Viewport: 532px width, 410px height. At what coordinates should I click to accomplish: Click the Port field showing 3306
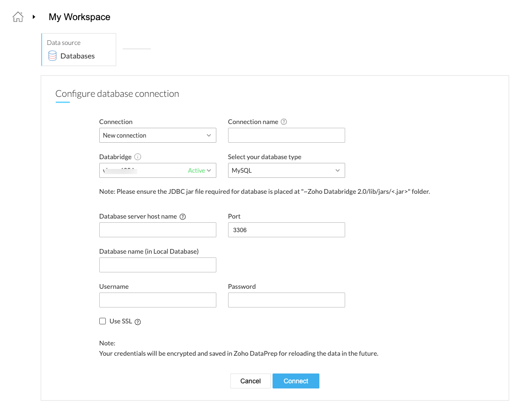click(286, 230)
